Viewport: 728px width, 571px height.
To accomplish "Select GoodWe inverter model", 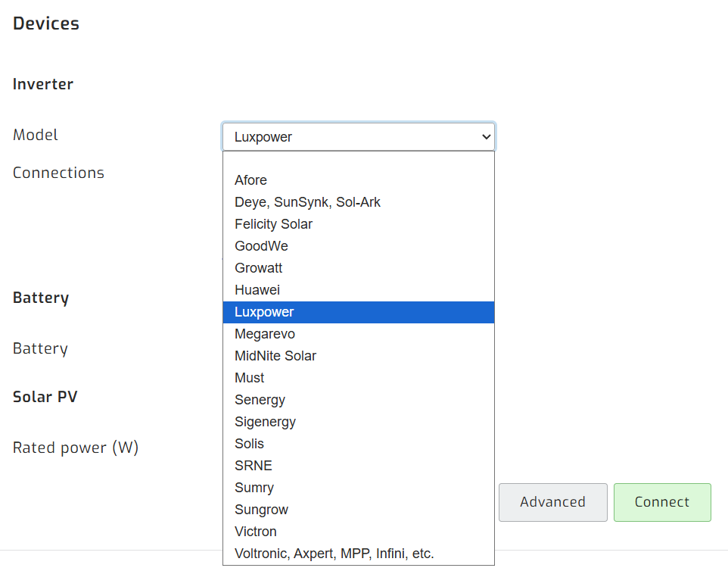I will pyautogui.click(x=261, y=246).
